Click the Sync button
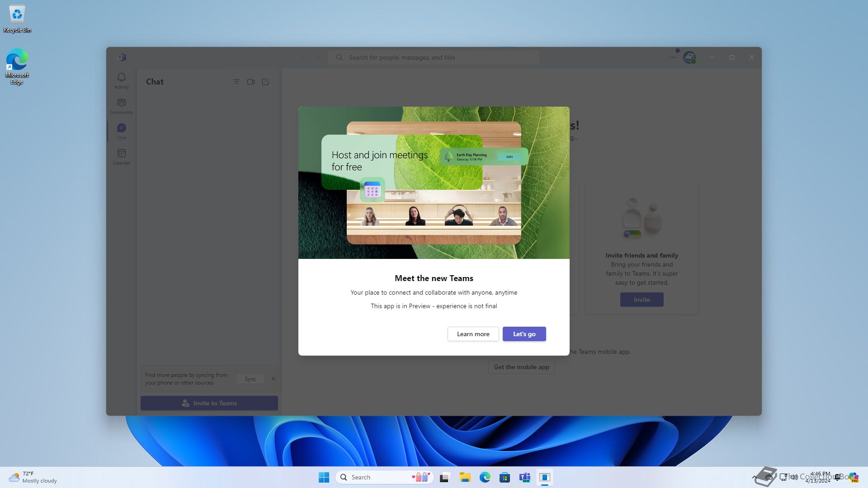Screen dimensions: 868x488 pos(250,379)
